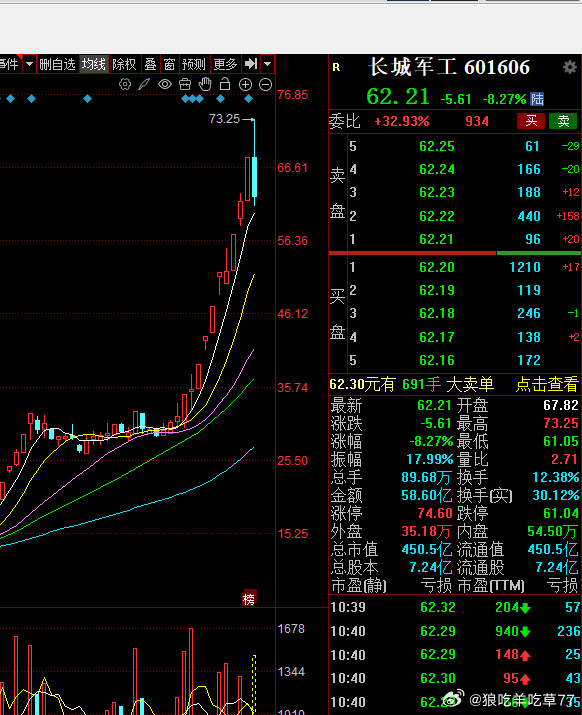
Task: Click the 涨停 value 74.60
Action: pyautogui.click(x=435, y=513)
